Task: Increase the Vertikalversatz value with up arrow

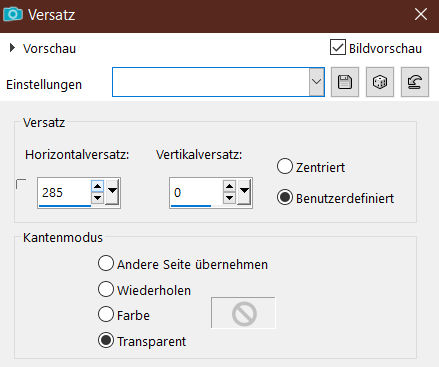Action: [229, 186]
